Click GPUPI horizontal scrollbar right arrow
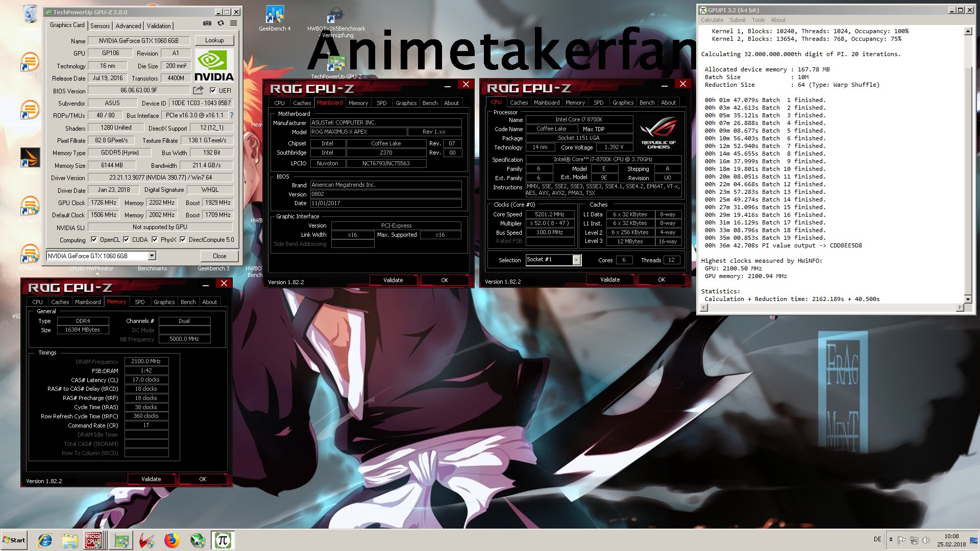Viewport: 980px width, 551px height. [960, 307]
